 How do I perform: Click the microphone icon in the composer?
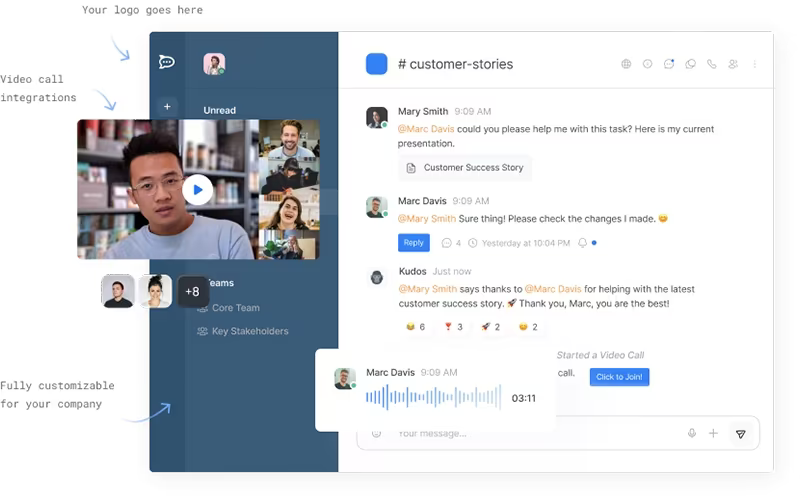pos(692,433)
